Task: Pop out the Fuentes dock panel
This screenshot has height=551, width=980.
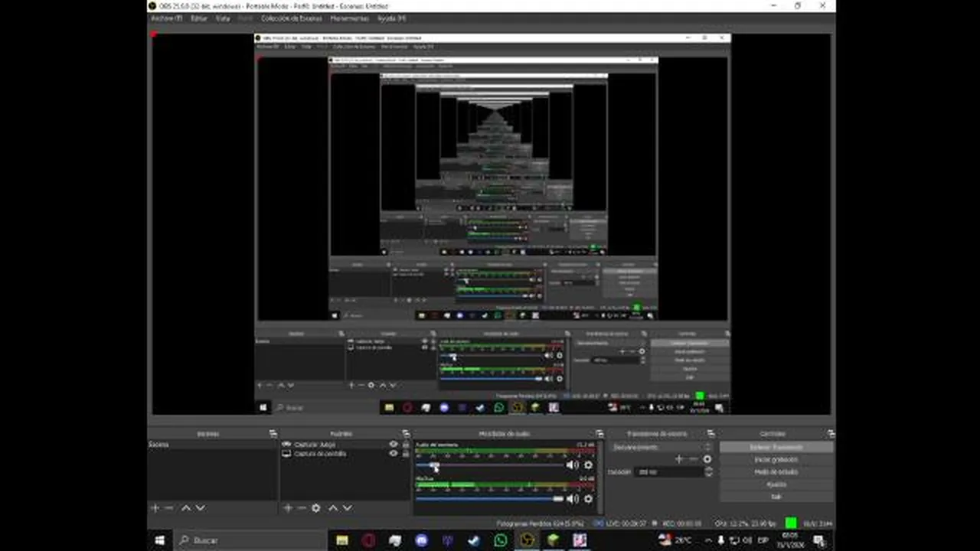Action: click(406, 434)
